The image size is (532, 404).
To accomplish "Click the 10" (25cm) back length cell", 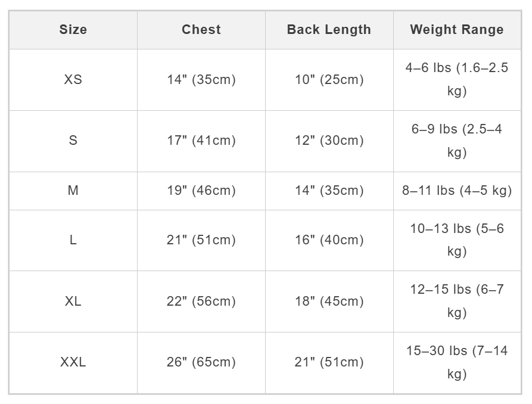I will click(x=329, y=80).
